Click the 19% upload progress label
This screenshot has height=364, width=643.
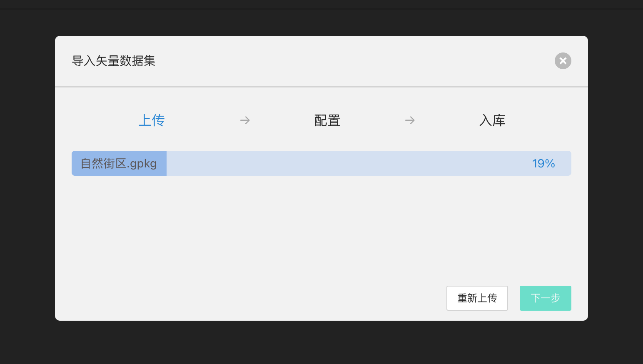543,163
